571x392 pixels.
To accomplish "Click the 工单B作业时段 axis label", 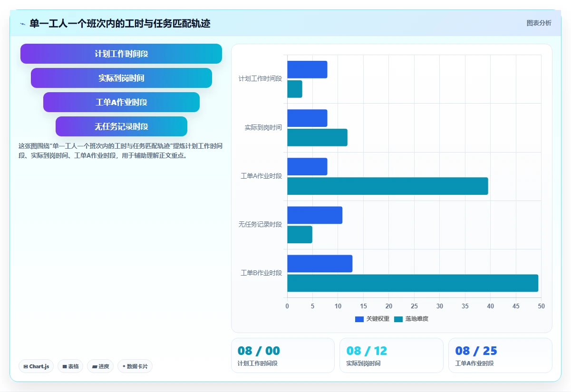I will coord(261,273).
